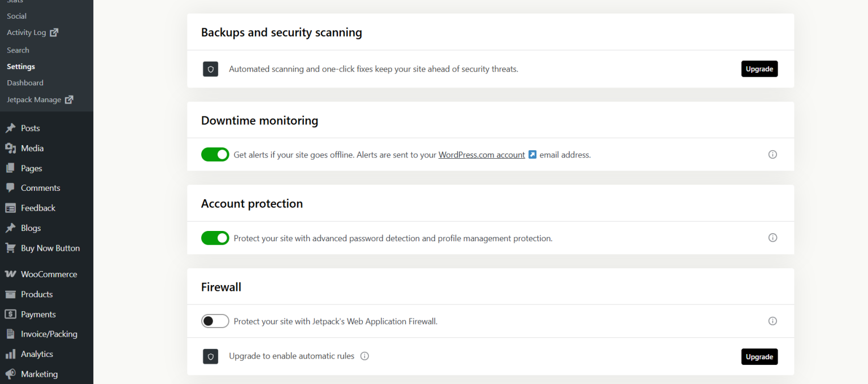Click the info icon for Downtime monitoring
Viewport: 868px width, 384px height.
coord(772,154)
